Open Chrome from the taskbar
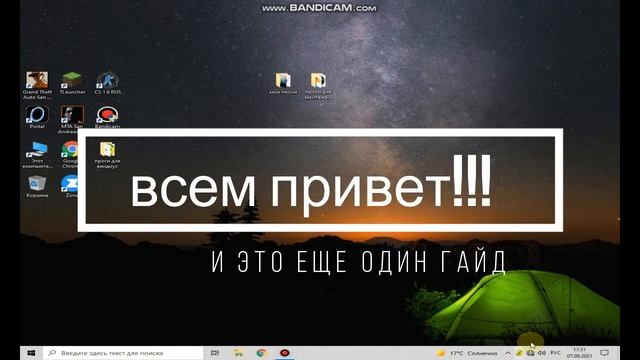The image size is (640, 360). tap(262, 353)
